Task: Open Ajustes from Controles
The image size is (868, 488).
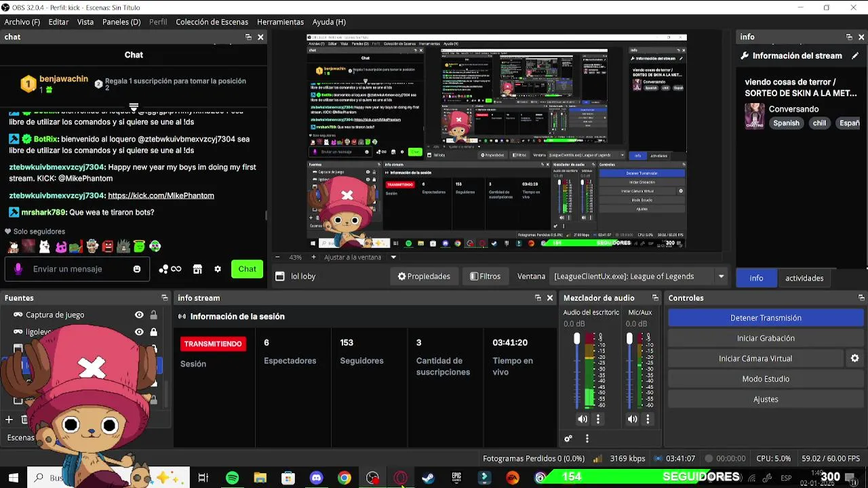Action: pos(766,399)
